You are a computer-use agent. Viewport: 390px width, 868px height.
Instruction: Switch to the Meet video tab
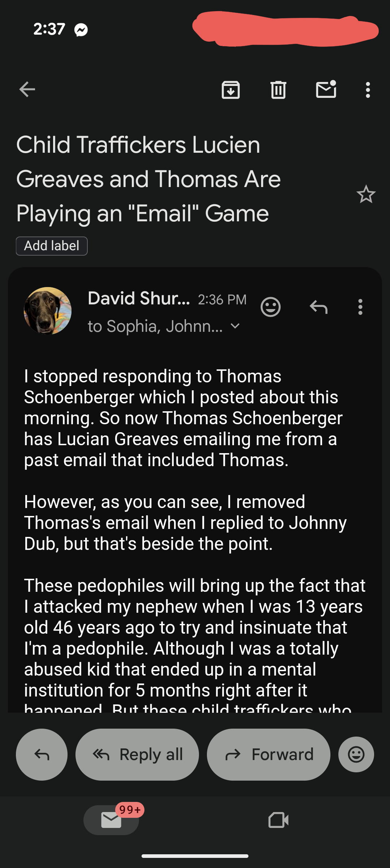coord(278,820)
